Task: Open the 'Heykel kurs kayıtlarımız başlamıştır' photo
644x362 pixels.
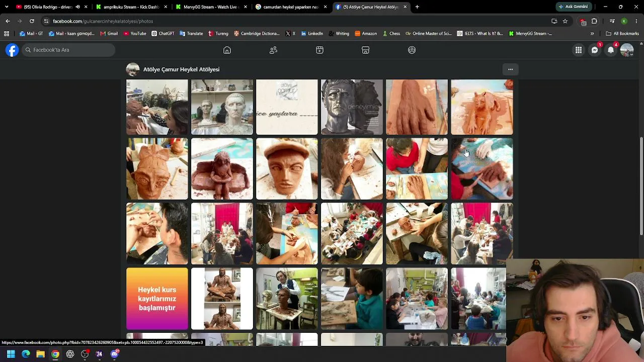Action: coord(157,299)
